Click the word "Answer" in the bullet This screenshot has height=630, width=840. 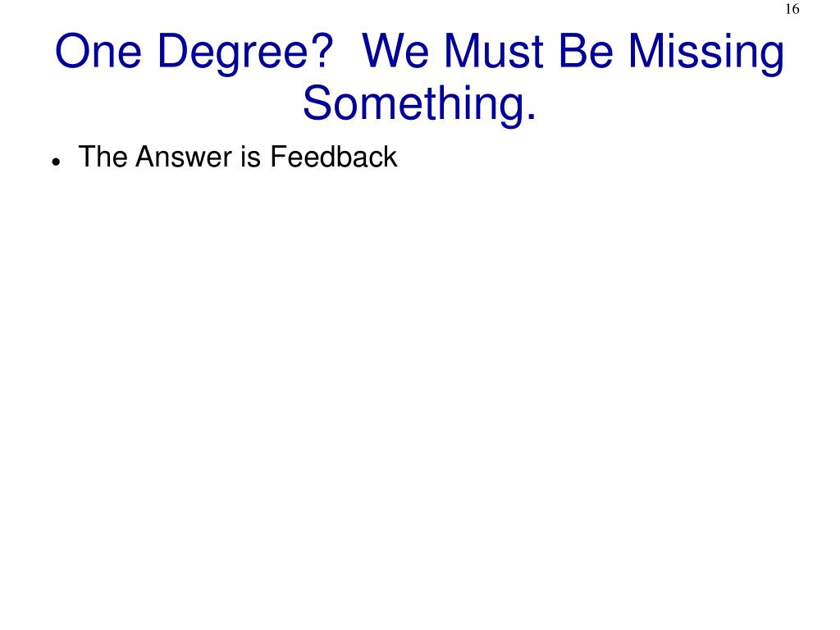pos(184,157)
